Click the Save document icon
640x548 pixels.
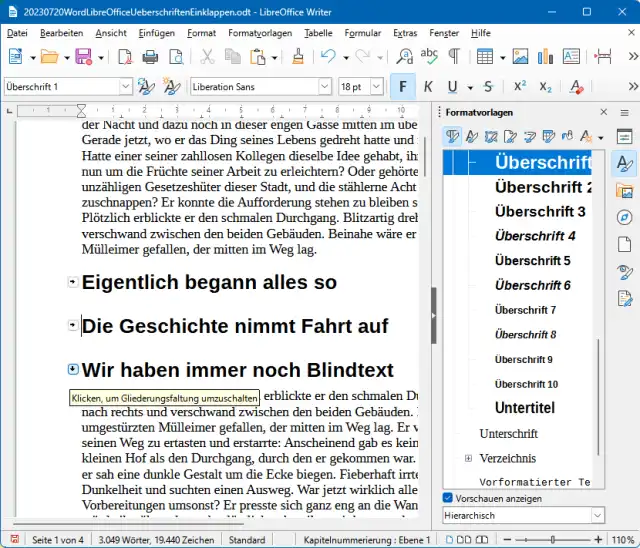pos(84,57)
